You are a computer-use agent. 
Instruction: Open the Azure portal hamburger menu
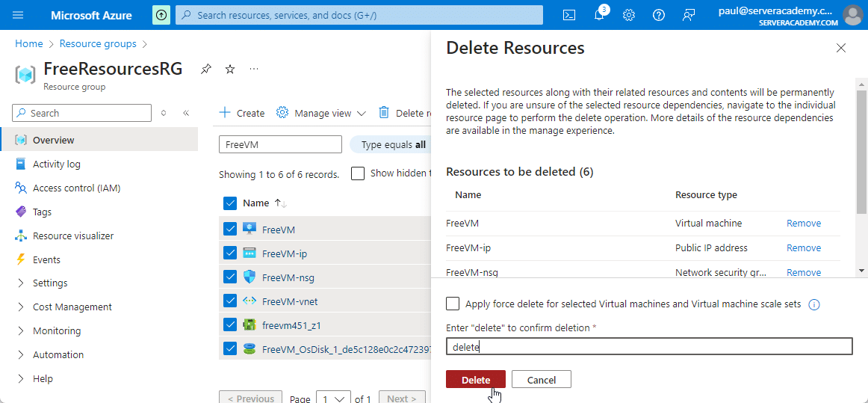click(x=18, y=15)
